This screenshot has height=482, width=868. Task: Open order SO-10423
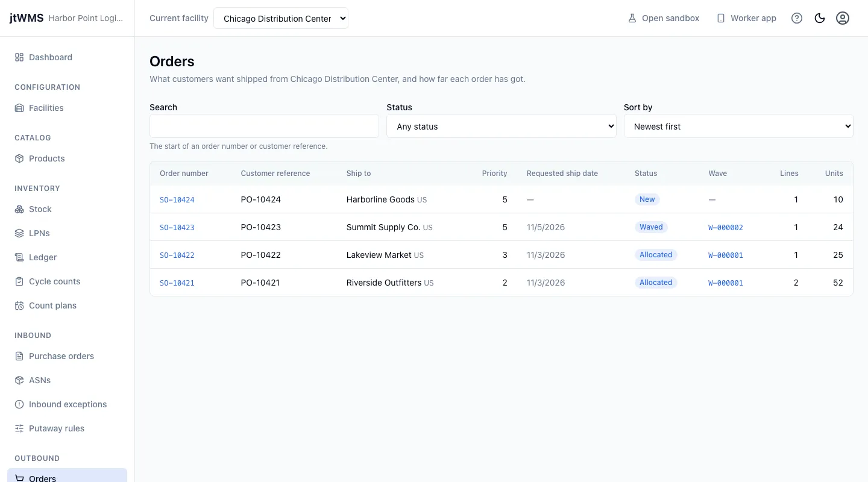tap(177, 228)
